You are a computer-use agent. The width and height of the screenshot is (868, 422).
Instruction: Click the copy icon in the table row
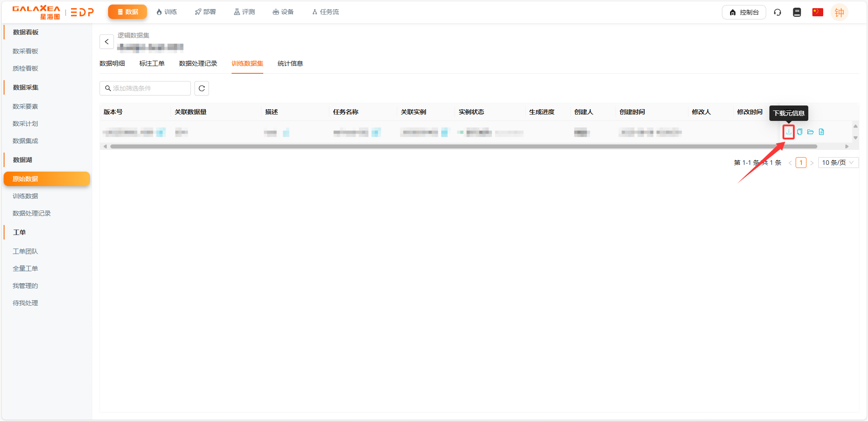coord(800,132)
